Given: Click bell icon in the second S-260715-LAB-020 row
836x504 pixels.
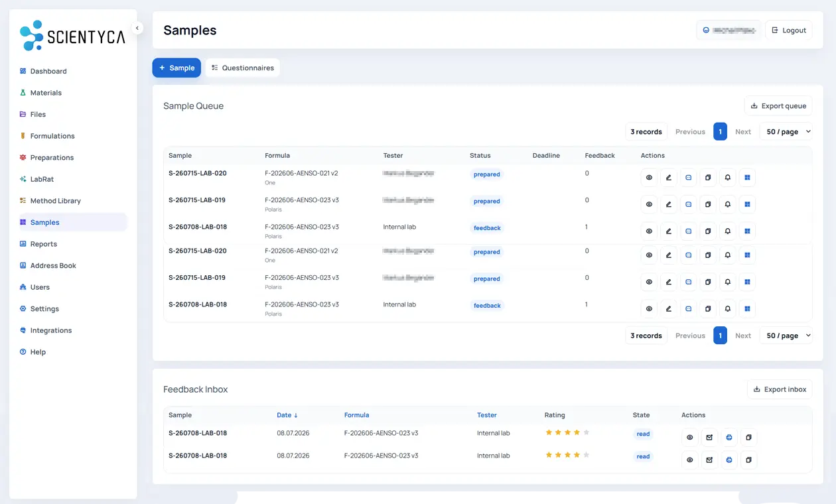Looking at the screenshot, I should point(728,255).
